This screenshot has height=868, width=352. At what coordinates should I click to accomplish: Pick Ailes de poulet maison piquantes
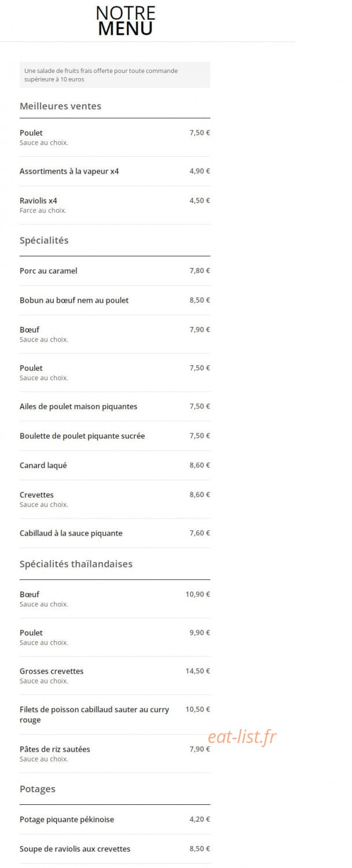(x=114, y=406)
